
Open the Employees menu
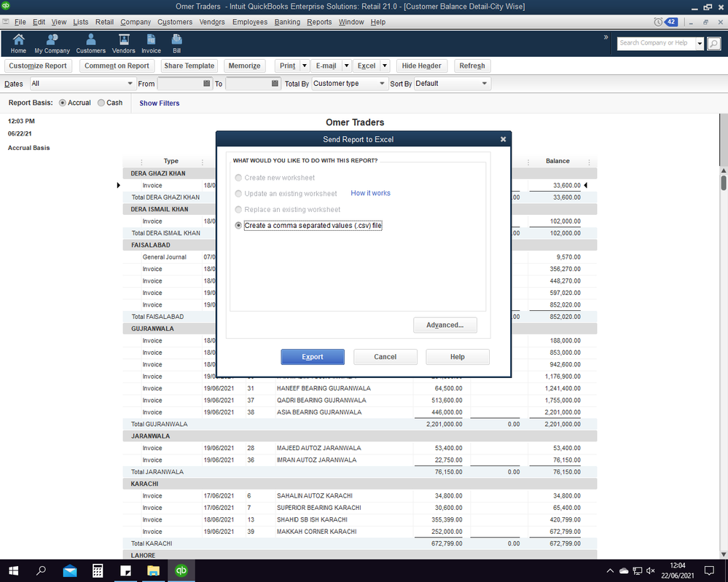click(250, 22)
